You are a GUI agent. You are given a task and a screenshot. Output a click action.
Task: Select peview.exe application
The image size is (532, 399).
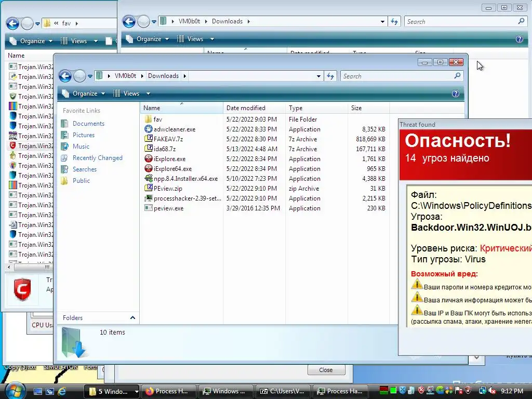click(168, 208)
